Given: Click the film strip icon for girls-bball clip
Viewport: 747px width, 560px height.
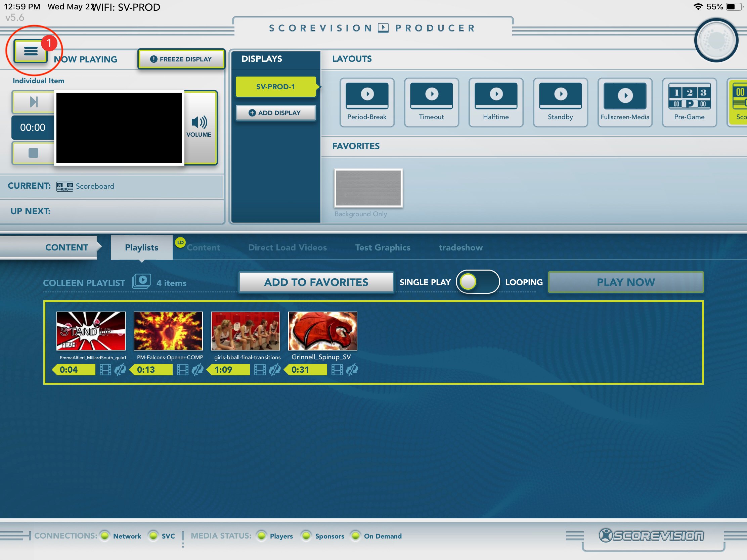Looking at the screenshot, I should pos(260,370).
